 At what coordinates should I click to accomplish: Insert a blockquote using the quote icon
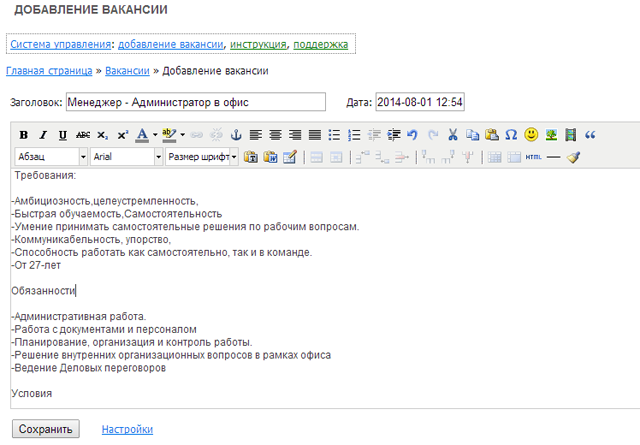tap(590, 134)
